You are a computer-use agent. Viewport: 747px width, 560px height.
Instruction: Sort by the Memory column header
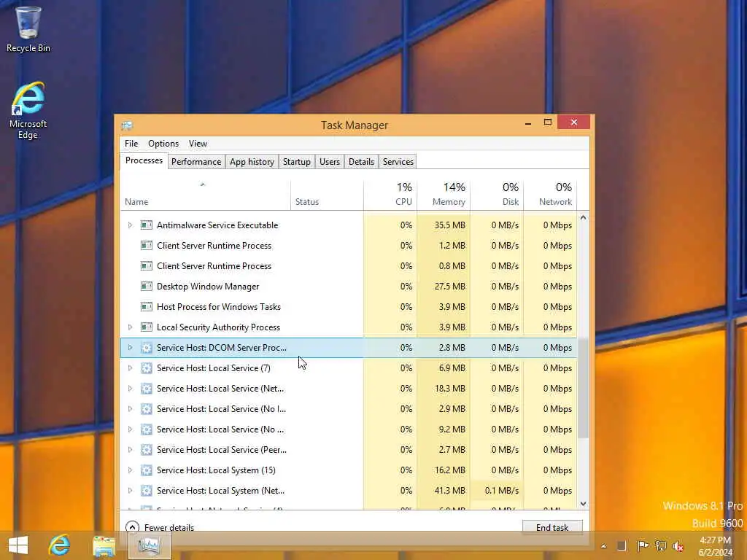tap(444, 195)
